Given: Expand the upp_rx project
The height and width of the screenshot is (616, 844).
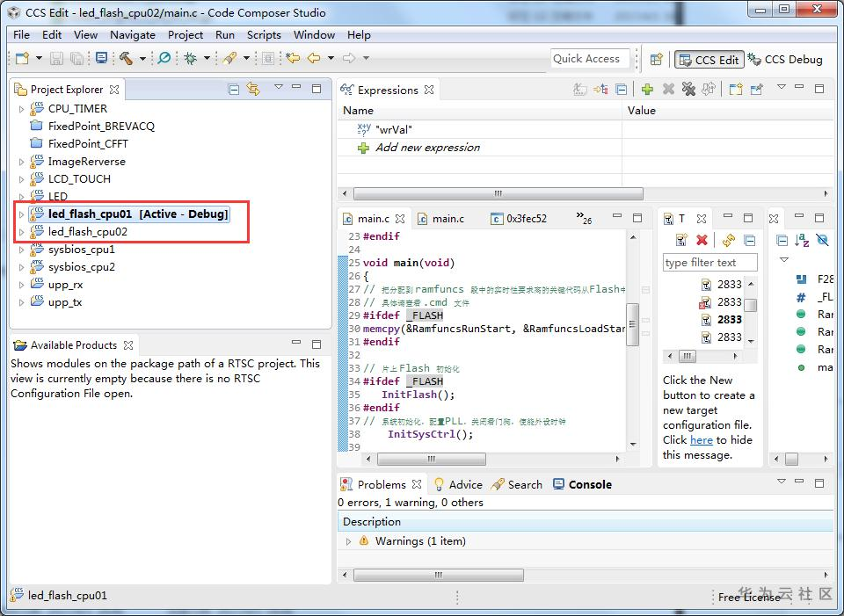Looking at the screenshot, I should point(21,285).
